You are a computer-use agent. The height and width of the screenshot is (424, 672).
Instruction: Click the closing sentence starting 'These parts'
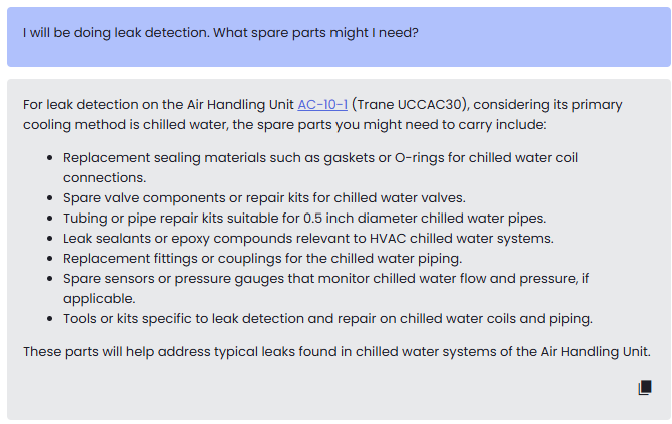(337, 351)
